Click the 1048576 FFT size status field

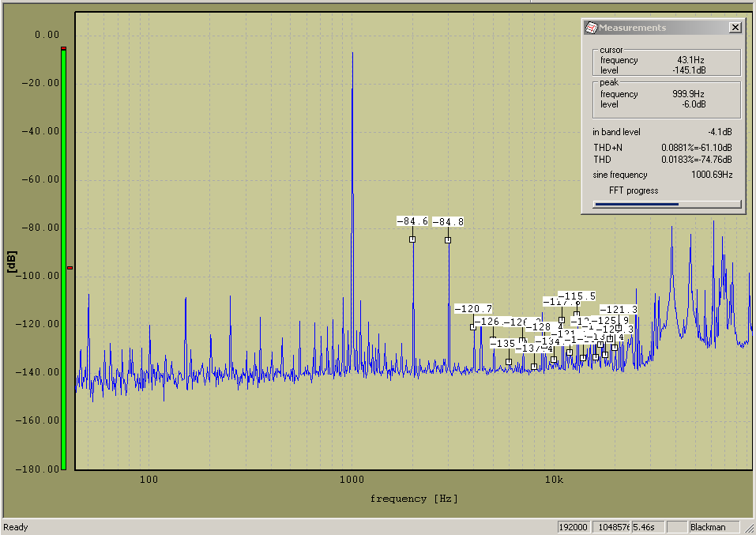614,527
